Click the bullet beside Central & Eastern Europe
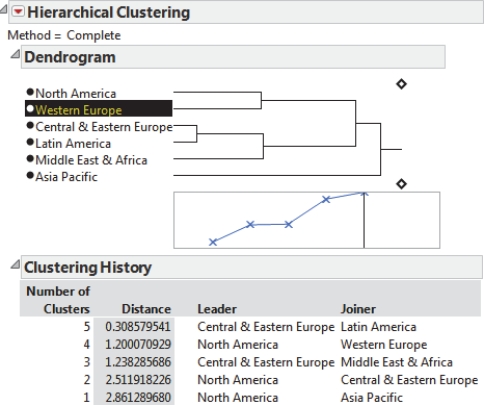The image size is (484, 405). [30, 125]
